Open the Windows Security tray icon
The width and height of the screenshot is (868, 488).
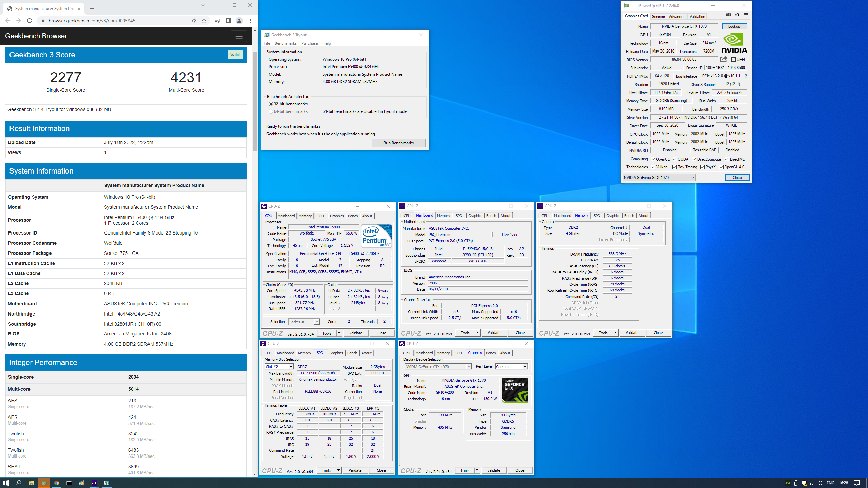(x=804, y=483)
